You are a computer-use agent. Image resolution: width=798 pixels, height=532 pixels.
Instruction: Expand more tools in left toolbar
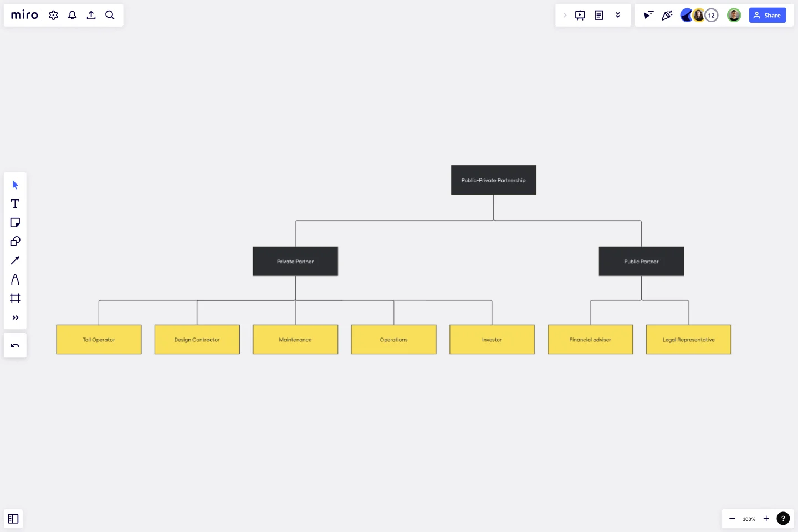15,318
